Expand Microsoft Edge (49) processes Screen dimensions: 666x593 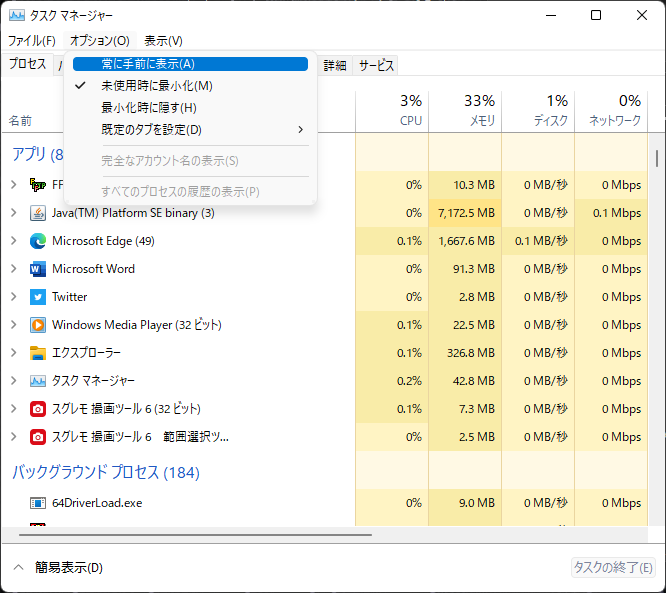pyautogui.click(x=14, y=241)
